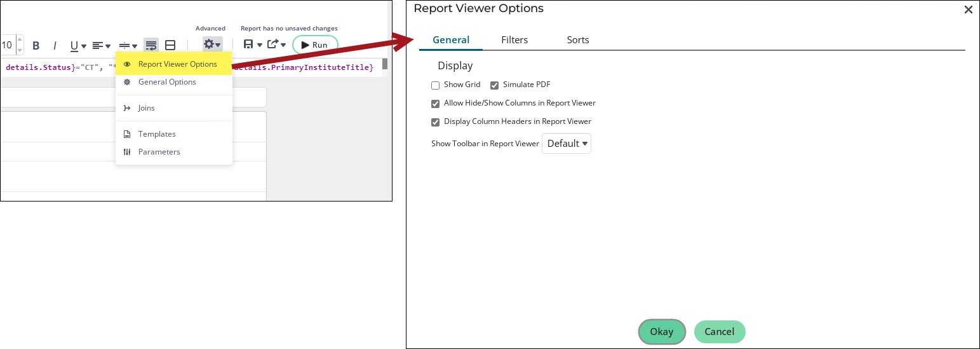This screenshot has width=980, height=349.
Task: Switch to the Filters tab
Action: (x=514, y=39)
